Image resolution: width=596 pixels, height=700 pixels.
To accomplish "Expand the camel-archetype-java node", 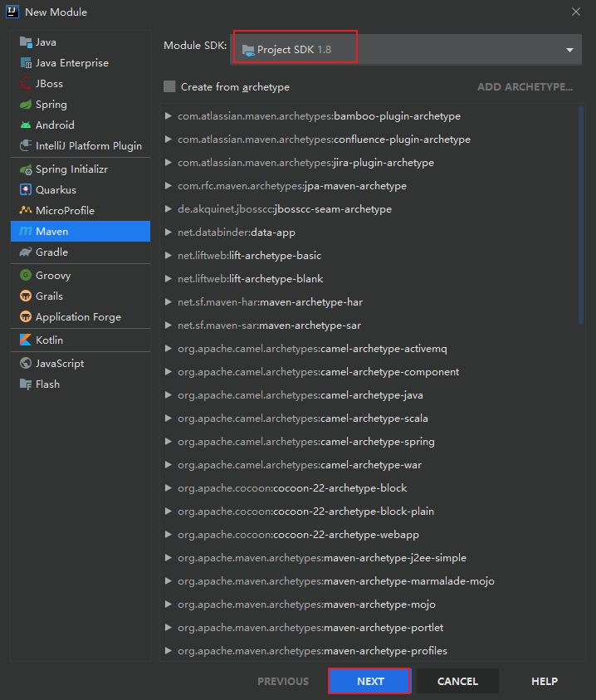I will pos(169,395).
